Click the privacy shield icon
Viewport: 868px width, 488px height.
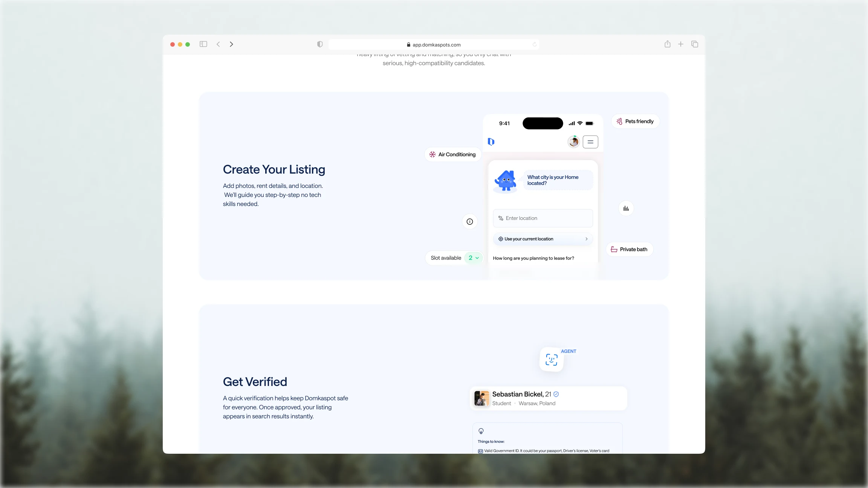(x=320, y=44)
